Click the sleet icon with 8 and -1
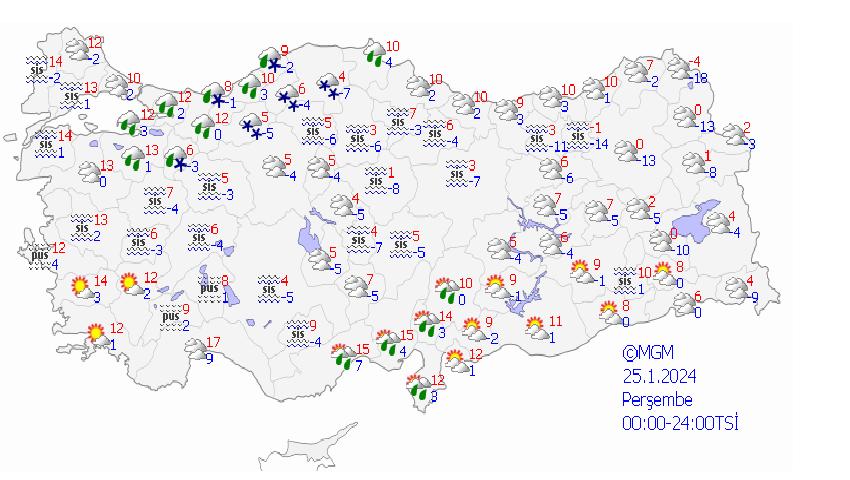The image size is (850, 480). click(214, 94)
